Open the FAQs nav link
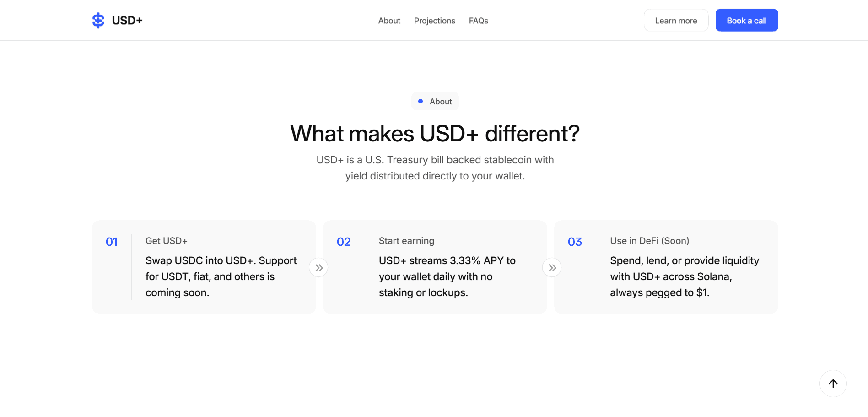 click(x=479, y=21)
